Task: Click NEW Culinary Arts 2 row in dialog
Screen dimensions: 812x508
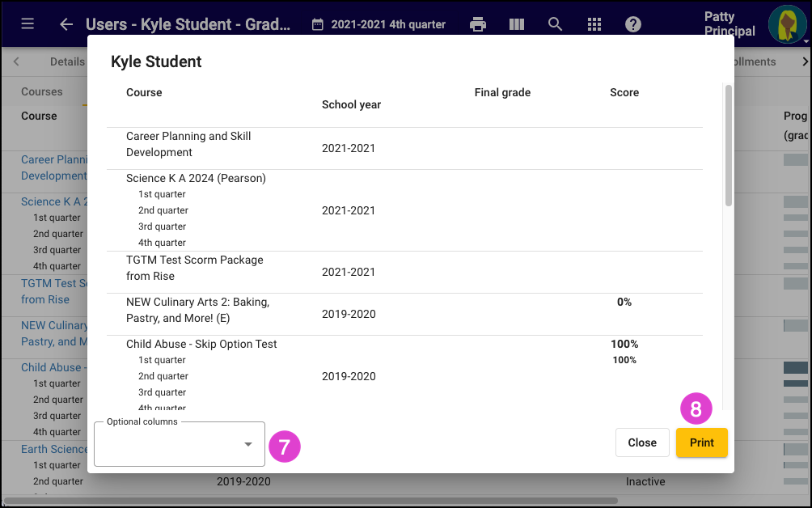Action: click(404, 315)
